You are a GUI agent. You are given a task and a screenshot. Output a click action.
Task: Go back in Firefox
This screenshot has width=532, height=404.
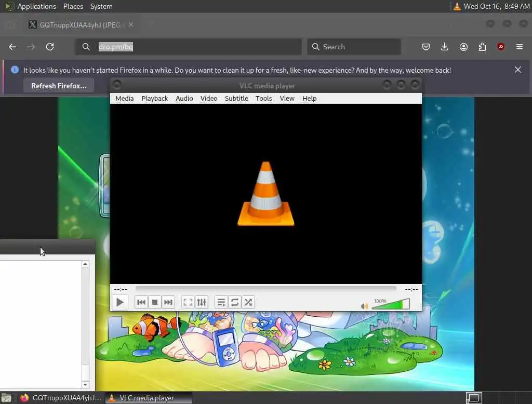coord(12,47)
